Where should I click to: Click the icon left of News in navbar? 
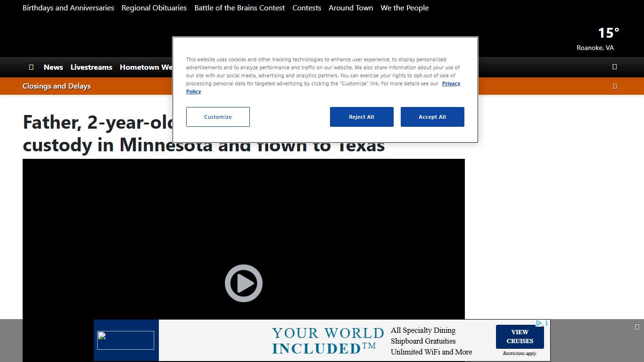[31, 67]
